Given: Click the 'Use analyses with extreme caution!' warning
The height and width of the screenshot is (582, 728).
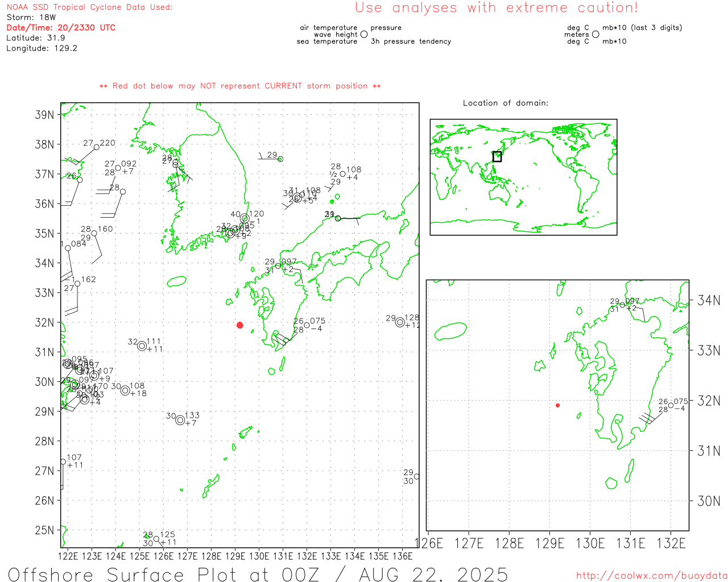Looking at the screenshot, I should (497, 8).
